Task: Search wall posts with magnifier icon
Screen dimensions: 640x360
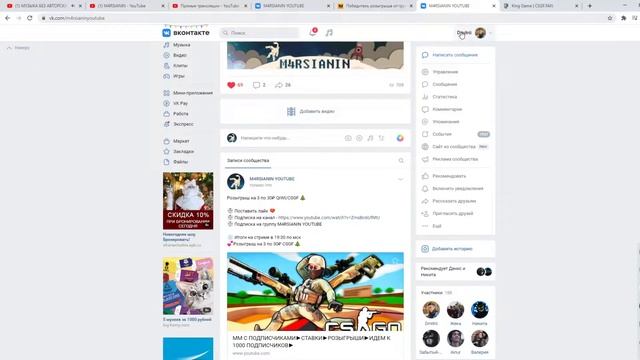Action: [x=401, y=161]
